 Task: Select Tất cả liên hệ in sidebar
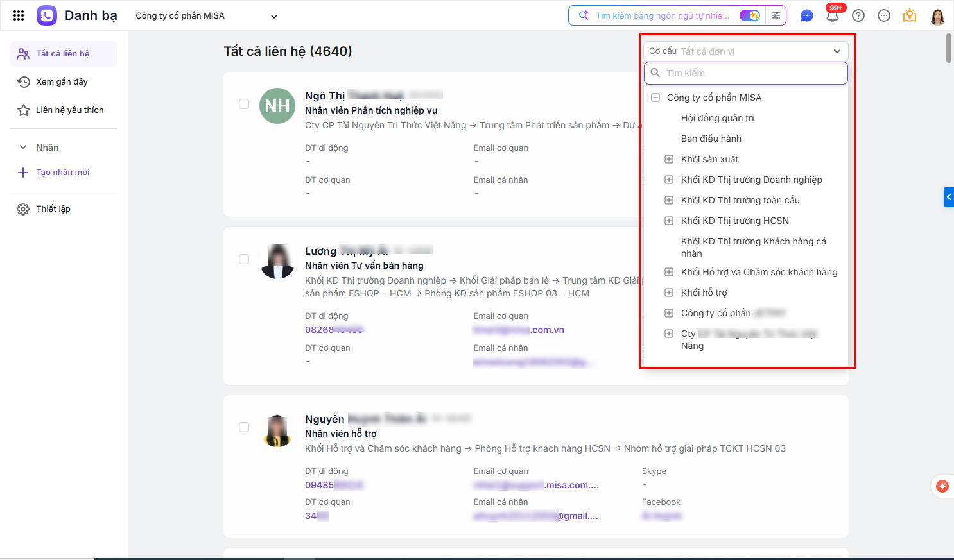tap(64, 54)
